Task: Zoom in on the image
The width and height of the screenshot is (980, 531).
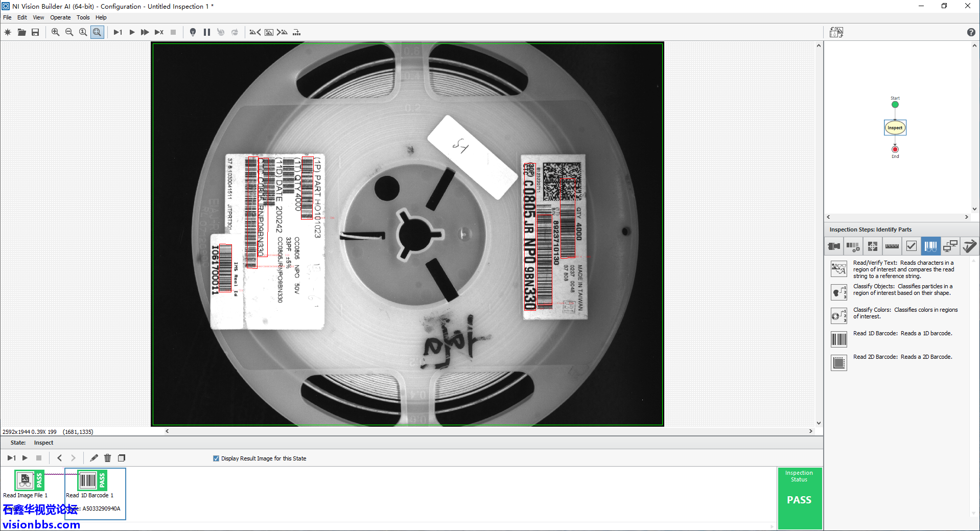Action: (55, 32)
